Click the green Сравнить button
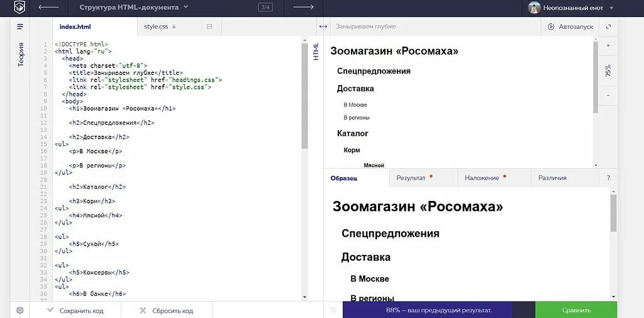The image size is (644, 318). pyautogui.click(x=576, y=310)
